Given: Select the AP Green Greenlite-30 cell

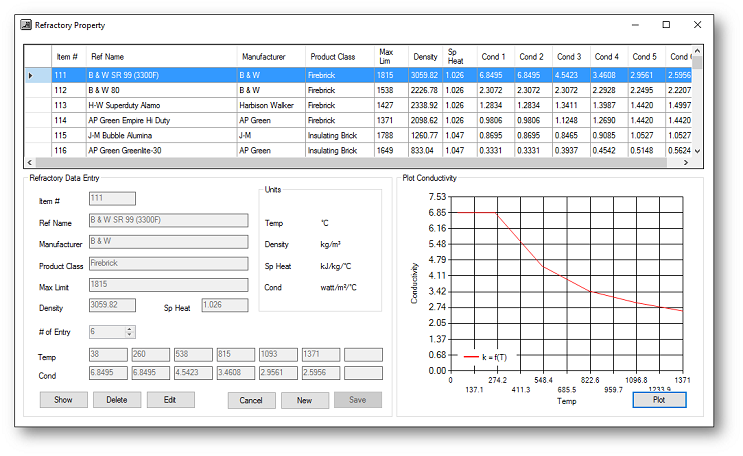Looking at the screenshot, I should point(161,151).
